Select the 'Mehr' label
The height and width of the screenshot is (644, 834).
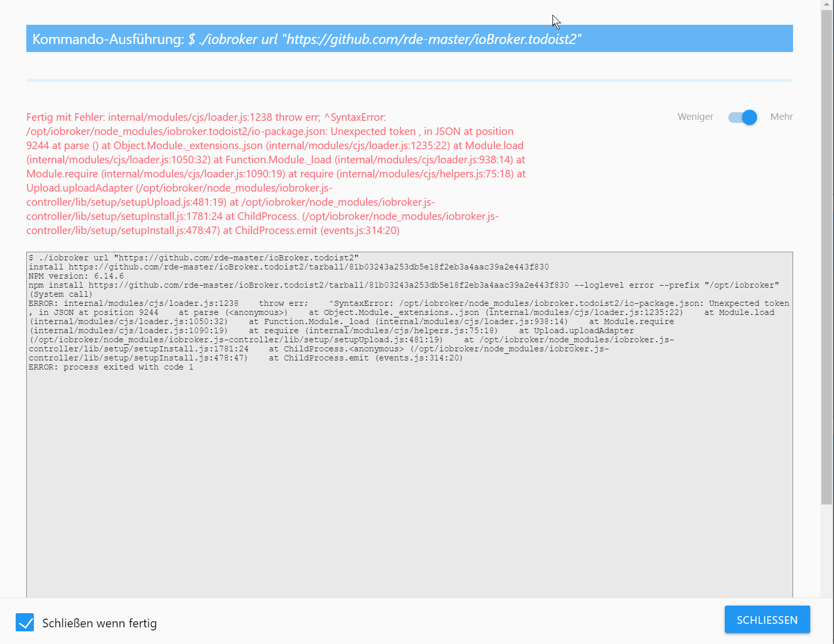[781, 117]
